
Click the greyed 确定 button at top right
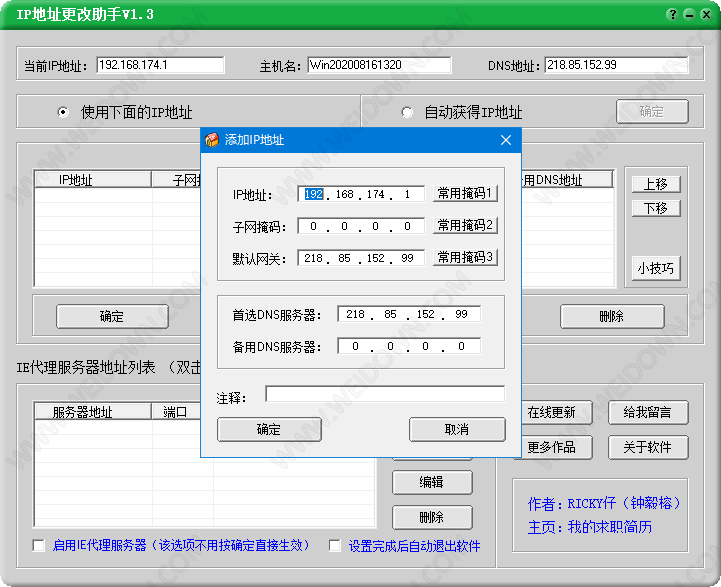[652, 111]
